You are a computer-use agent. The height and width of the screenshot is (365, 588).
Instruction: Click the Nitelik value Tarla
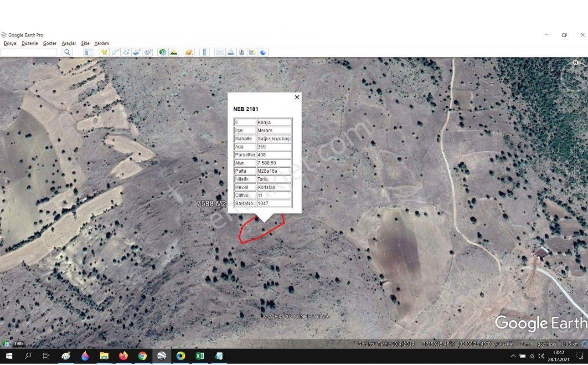(x=274, y=179)
